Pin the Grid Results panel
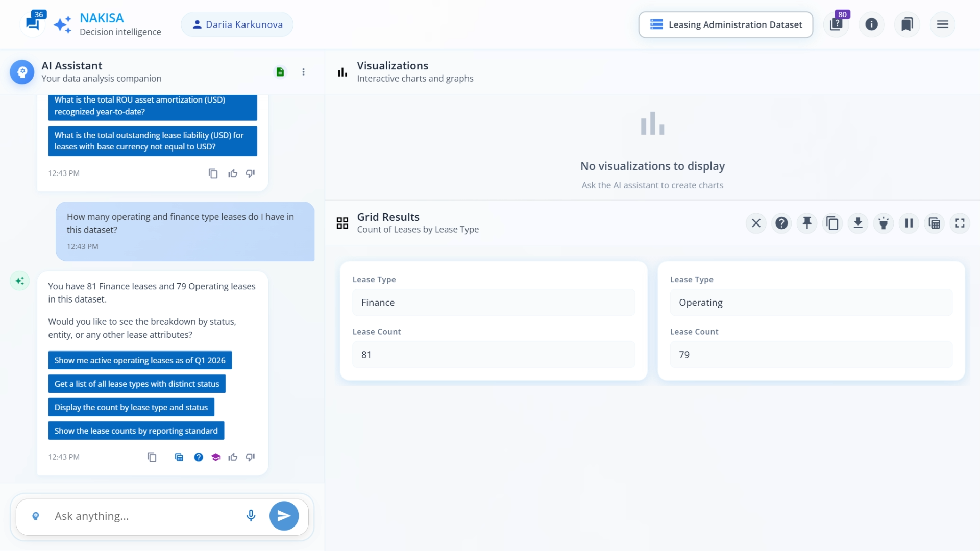The image size is (980, 551). point(807,223)
